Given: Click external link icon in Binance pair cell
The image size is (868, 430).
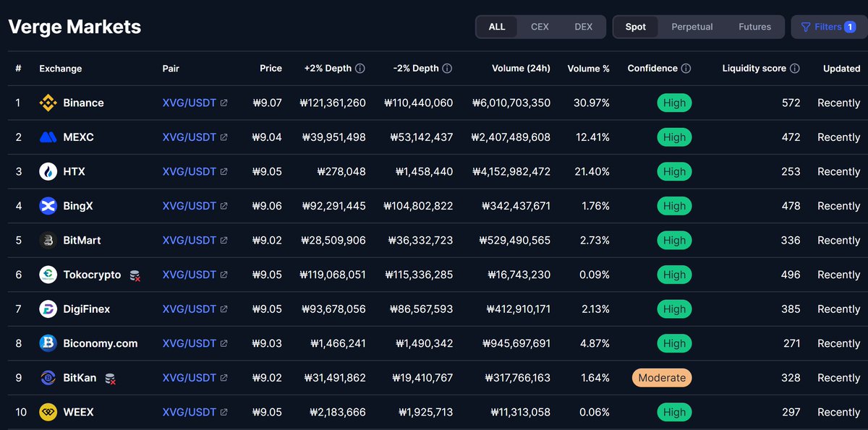Looking at the screenshot, I should pyautogui.click(x=224, y=103).
